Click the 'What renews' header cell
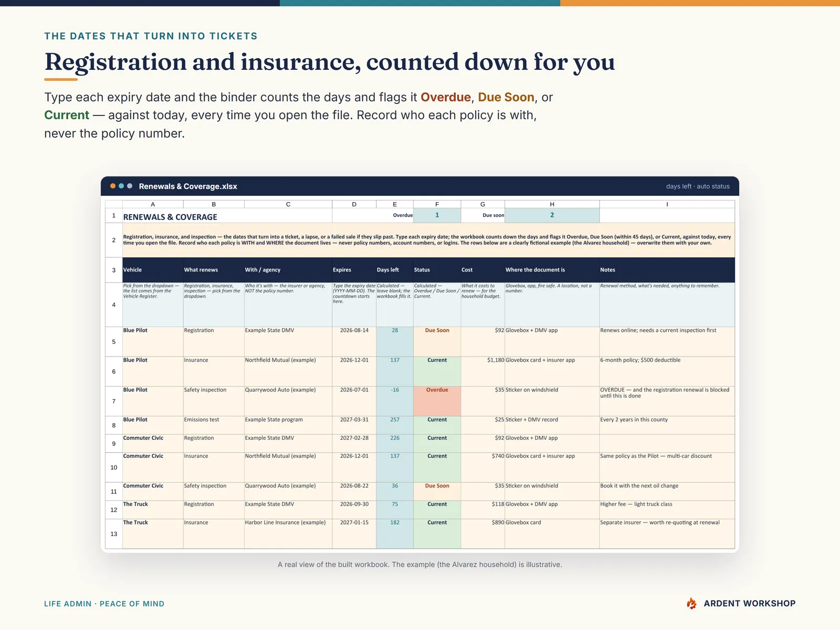Viewport: 840px width, 630px height. coord(214,270)
